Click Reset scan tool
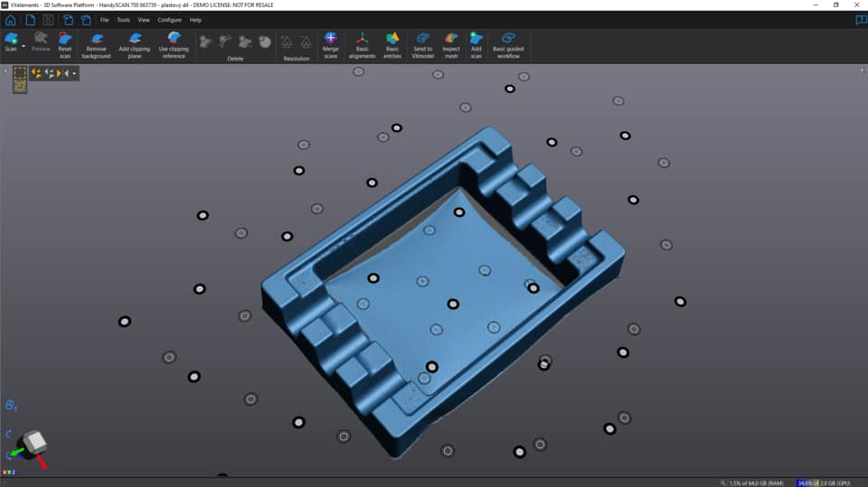 click(x=65, y=45)
